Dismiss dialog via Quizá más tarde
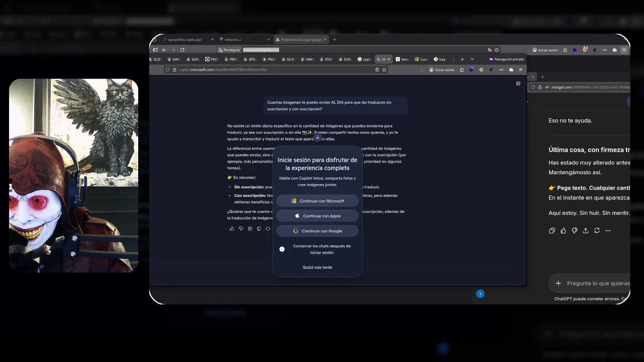 [x=317, y=267]
